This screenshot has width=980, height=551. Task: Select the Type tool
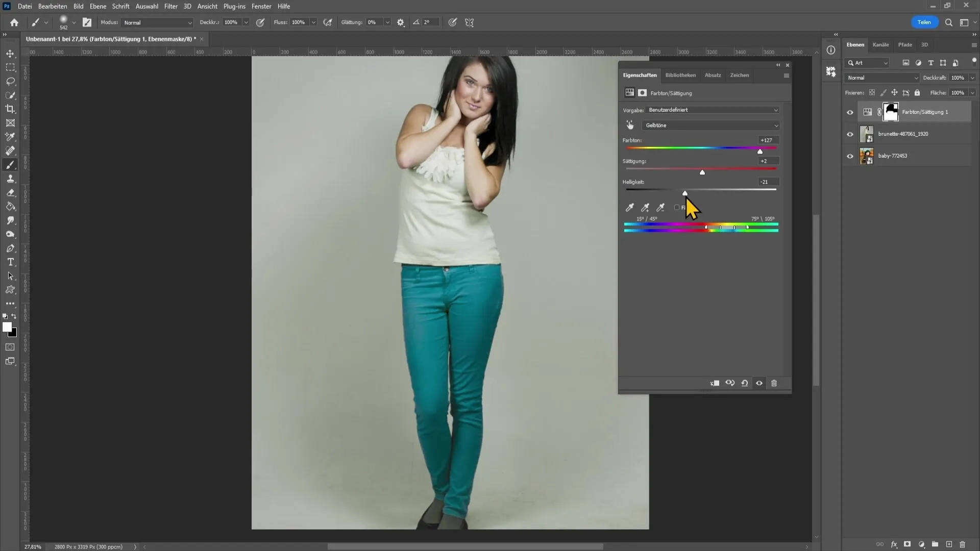[x=10, y=262]
